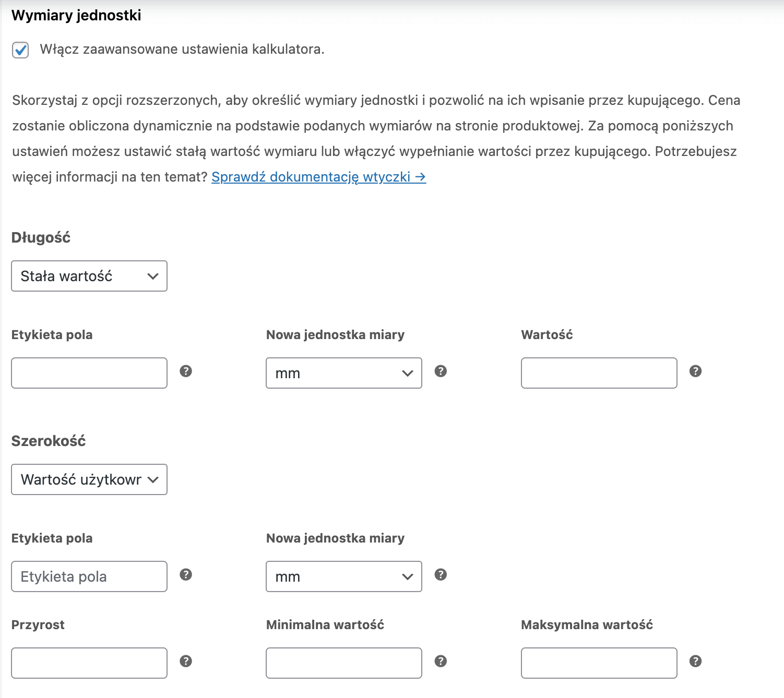Click the 'Maksymalna wartość' label
The height and width of the screenshot is (698, 784).
[x=587, y=625]
